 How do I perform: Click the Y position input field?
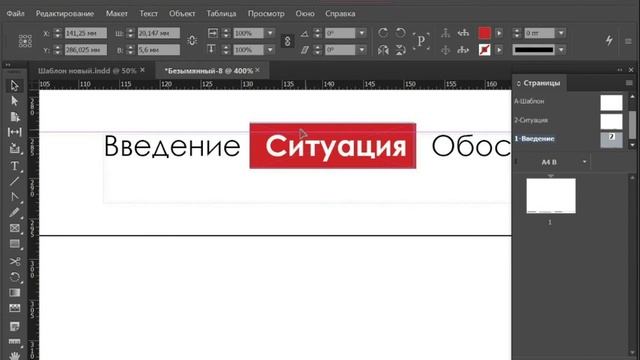click(x=86, y=50)
